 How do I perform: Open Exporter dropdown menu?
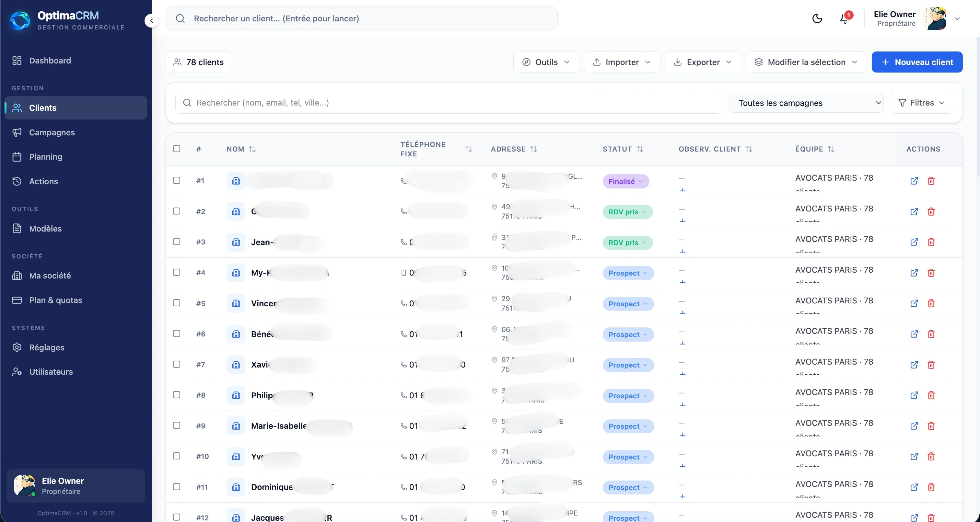pyautogui.click(x=703, y=62)
